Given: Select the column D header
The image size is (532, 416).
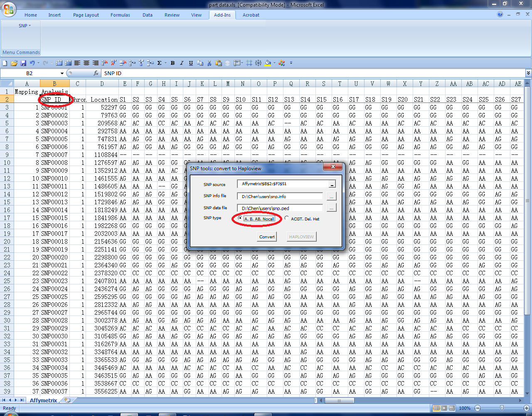Looking at the screenshot, I should 102,84.
